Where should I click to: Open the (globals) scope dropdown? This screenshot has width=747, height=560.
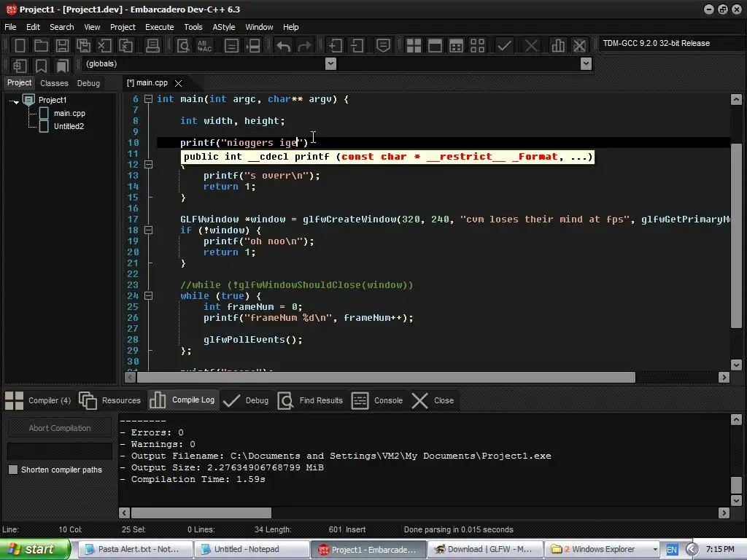[x=330, y=63]
